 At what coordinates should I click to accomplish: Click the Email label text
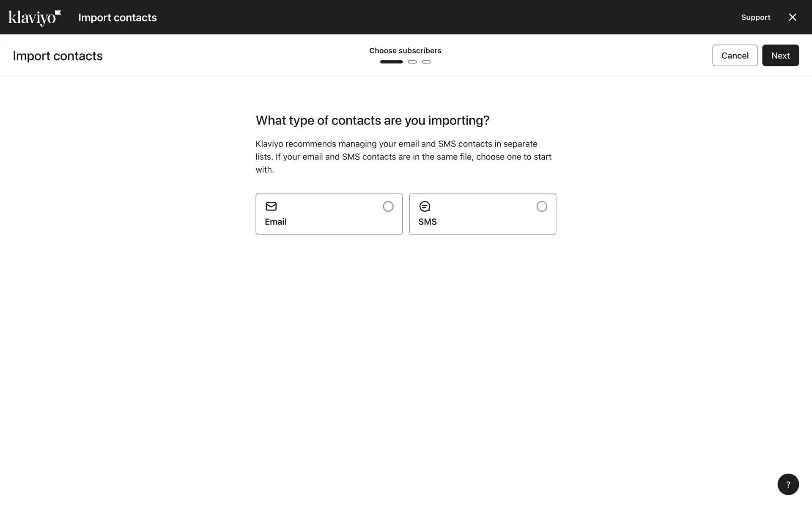click(x=275, y=222)
